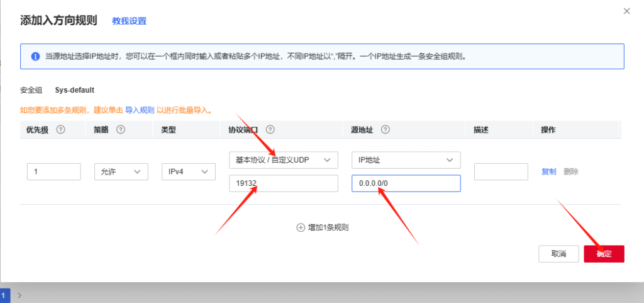Click the 导入规则 link
The height and width of the screenshot is (303, 644).
140,110
